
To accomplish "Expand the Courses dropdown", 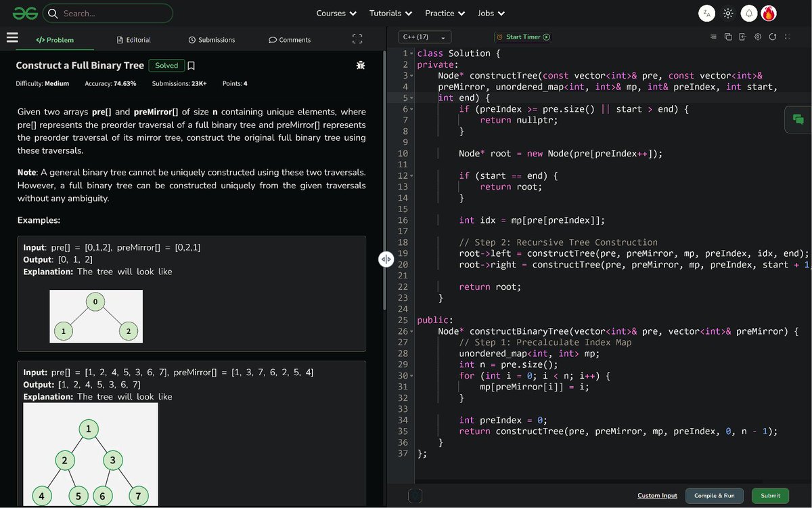I will point(336,13).
